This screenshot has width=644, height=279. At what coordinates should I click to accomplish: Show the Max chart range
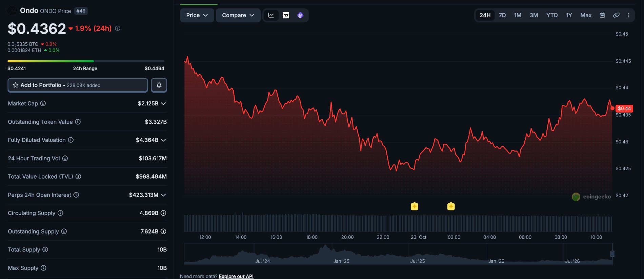[x=586, y=15]
